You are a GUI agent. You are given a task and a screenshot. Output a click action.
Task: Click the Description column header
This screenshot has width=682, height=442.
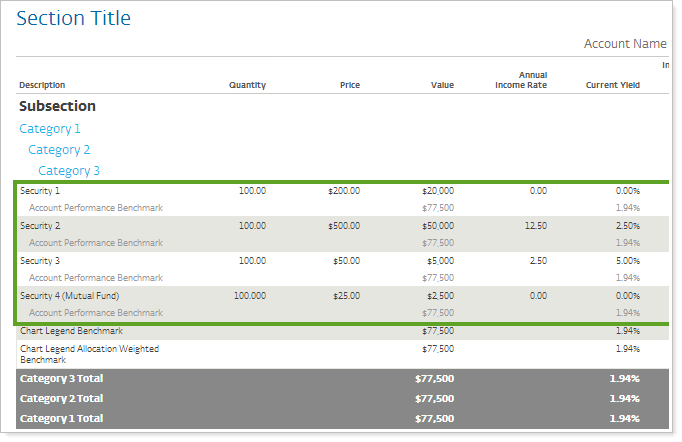click(x=42, y=86)
